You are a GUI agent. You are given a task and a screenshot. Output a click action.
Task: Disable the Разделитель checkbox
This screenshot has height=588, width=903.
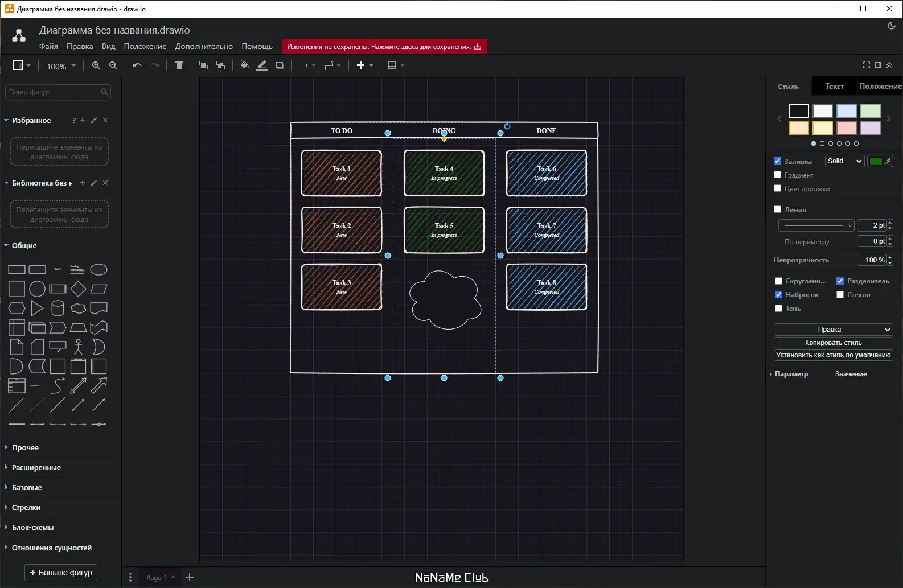point(840,281)
